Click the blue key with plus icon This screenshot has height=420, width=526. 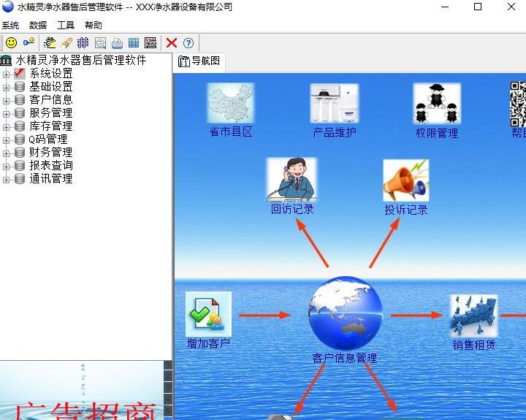pyautogui.click(x=28, y=42)
